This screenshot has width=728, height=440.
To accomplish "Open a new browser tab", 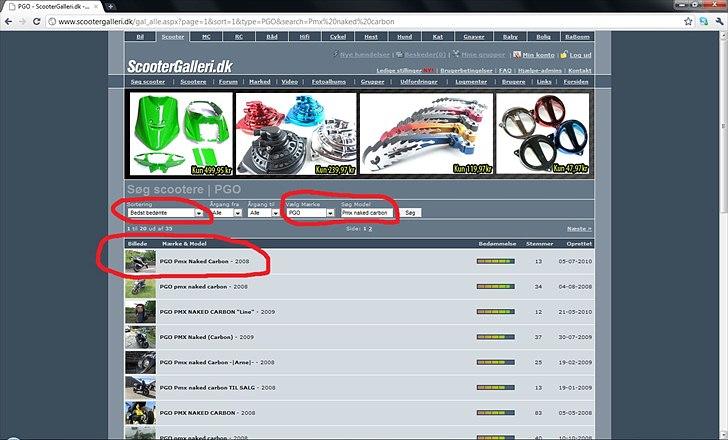I will pos(109,6).
